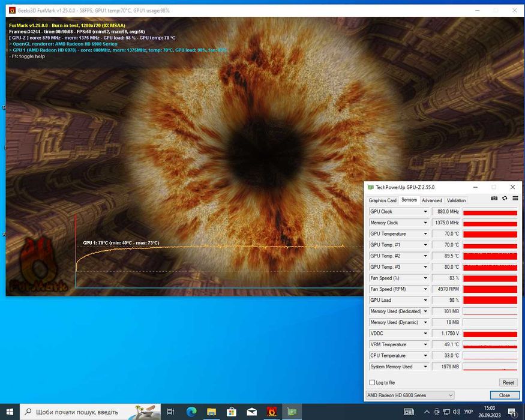Click the volume speaker tray icon
The width and height of the screenshot is (525, 420).
tap(456, 412)
